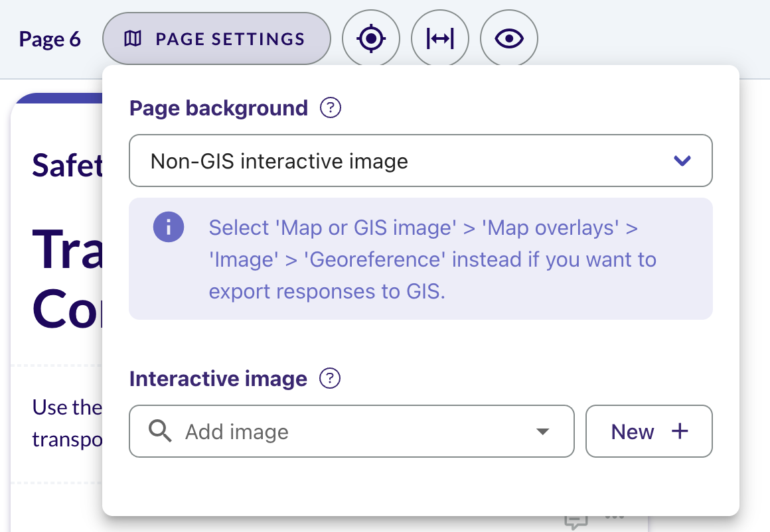Click the target/locate crosshair icon
This screenshot has height=532, width=770.
371,38
